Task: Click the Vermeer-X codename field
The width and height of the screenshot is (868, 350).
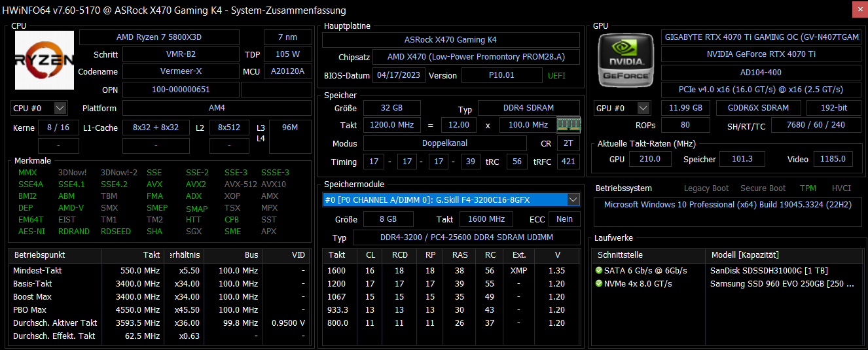Action: 181,71
